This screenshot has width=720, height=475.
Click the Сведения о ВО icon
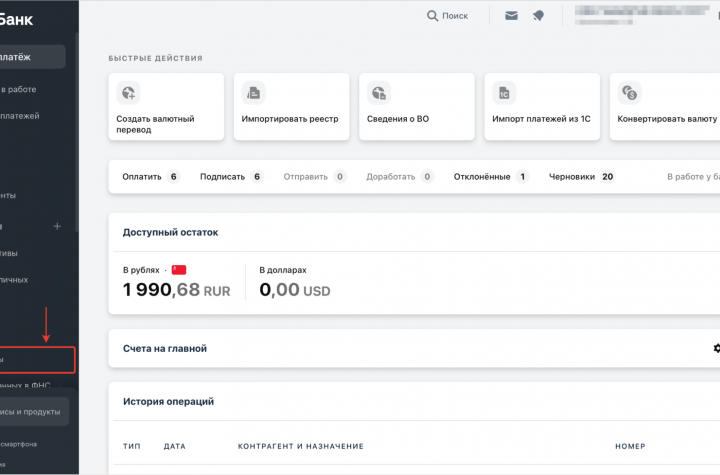[379, 93]
